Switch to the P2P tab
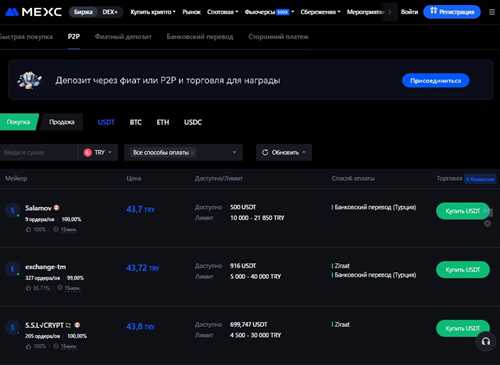The height and width of the screenshot is (365, 500). [74, 37]
